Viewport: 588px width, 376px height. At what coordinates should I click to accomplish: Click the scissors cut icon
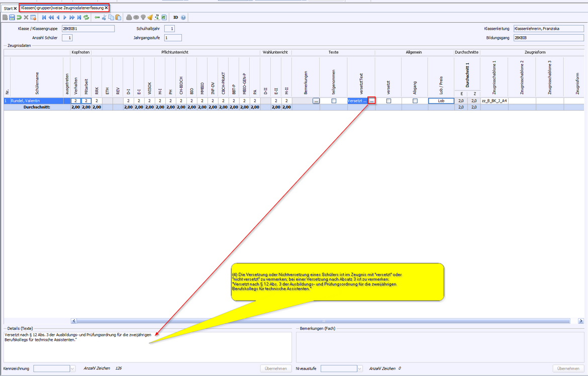104,18
